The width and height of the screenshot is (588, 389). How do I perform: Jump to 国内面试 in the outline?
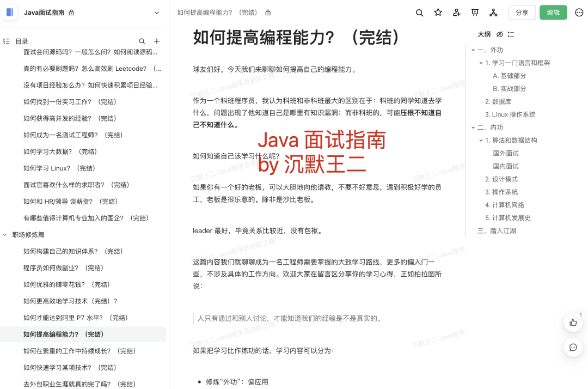pyautogui.click(x=506, y=166)
